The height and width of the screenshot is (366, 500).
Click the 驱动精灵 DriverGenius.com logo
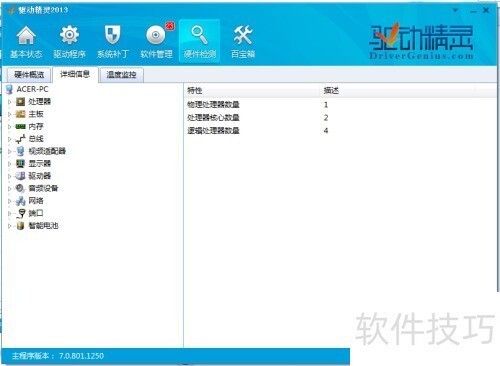pos(421,42)
